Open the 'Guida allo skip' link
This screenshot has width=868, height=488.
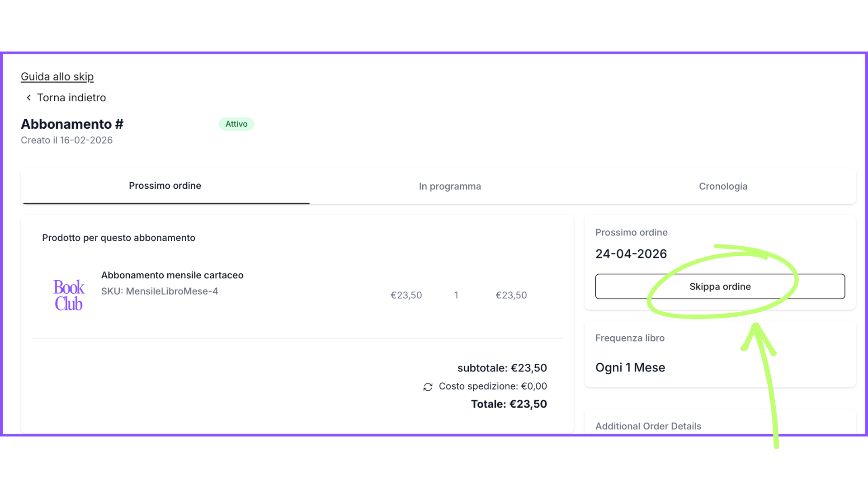point(57,76)
